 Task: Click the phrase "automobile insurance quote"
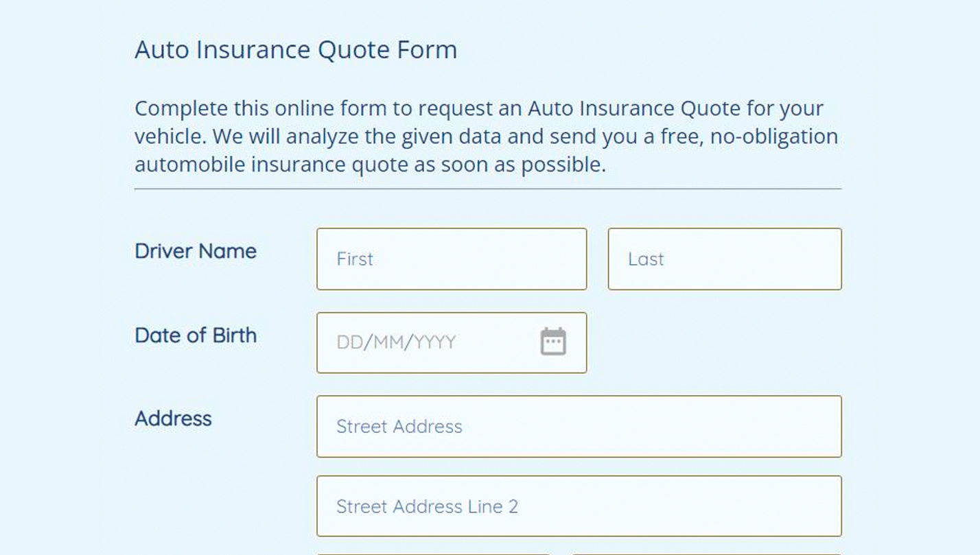tap(272, 165)
